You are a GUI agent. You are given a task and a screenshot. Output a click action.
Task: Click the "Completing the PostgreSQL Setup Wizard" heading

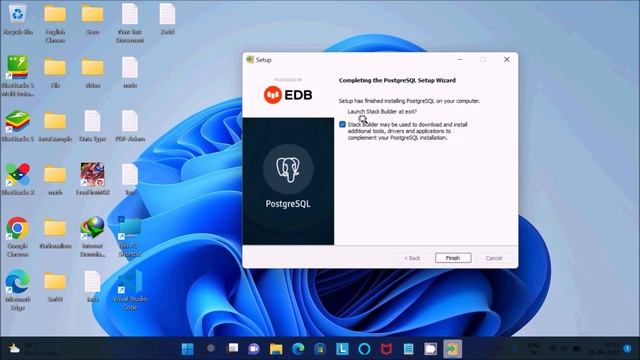pyautogui.click(x=397, y=80)
